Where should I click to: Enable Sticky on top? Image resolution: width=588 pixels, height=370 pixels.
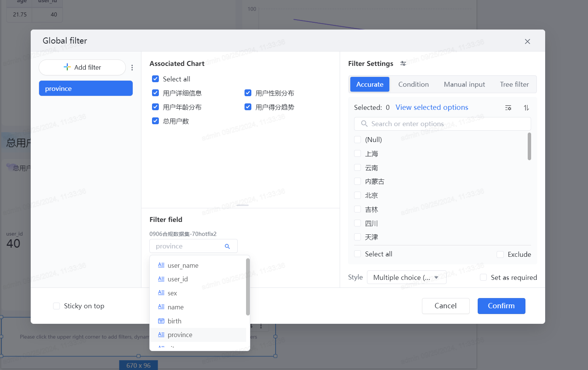56,306
